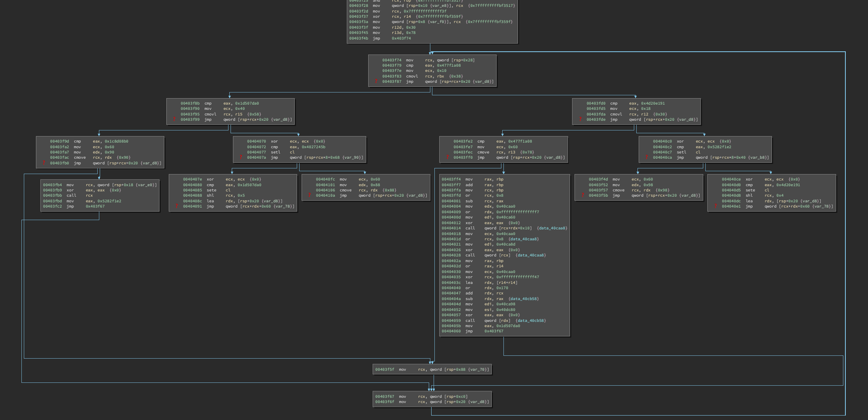868x420 pixels.
Task: Select the red indicator icon at 00403ff0
Action: [447, 157]
